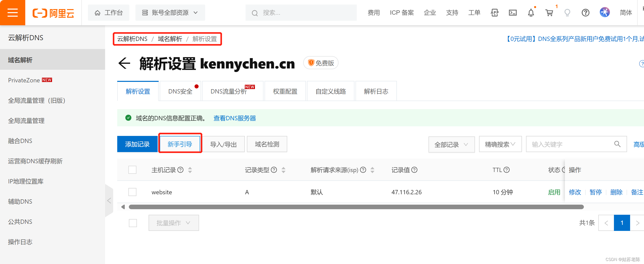Collapse the sidebar with arrow handle
Image resolution: width=644 pixels, height=264 pixels.
click(x=109, y=201)
